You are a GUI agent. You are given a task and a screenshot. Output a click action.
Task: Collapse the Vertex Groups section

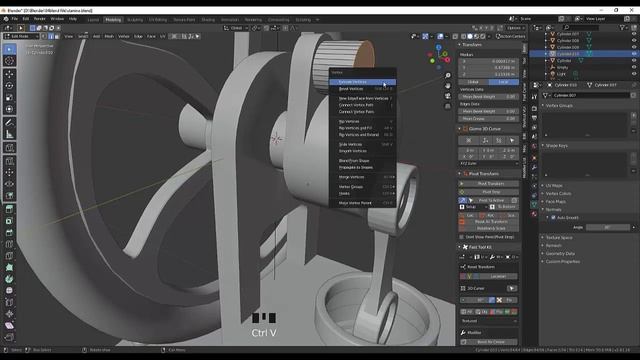coord(559,105)
